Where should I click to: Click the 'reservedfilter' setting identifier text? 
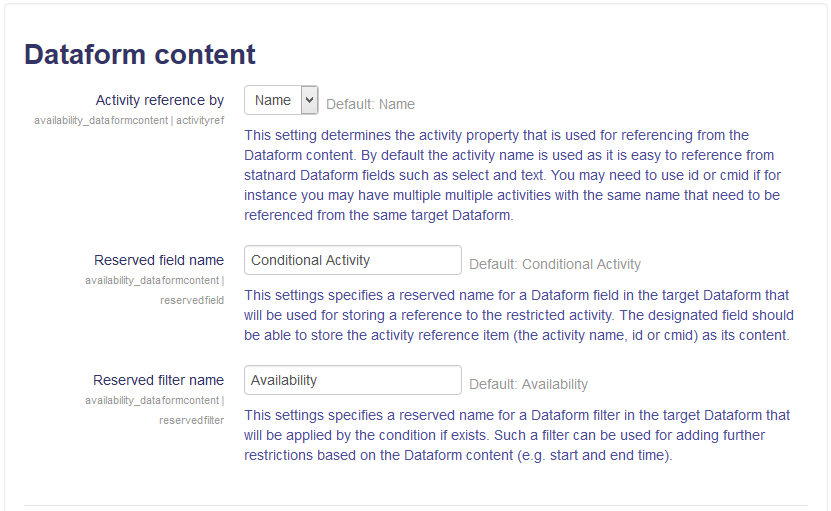pos(192,420)
